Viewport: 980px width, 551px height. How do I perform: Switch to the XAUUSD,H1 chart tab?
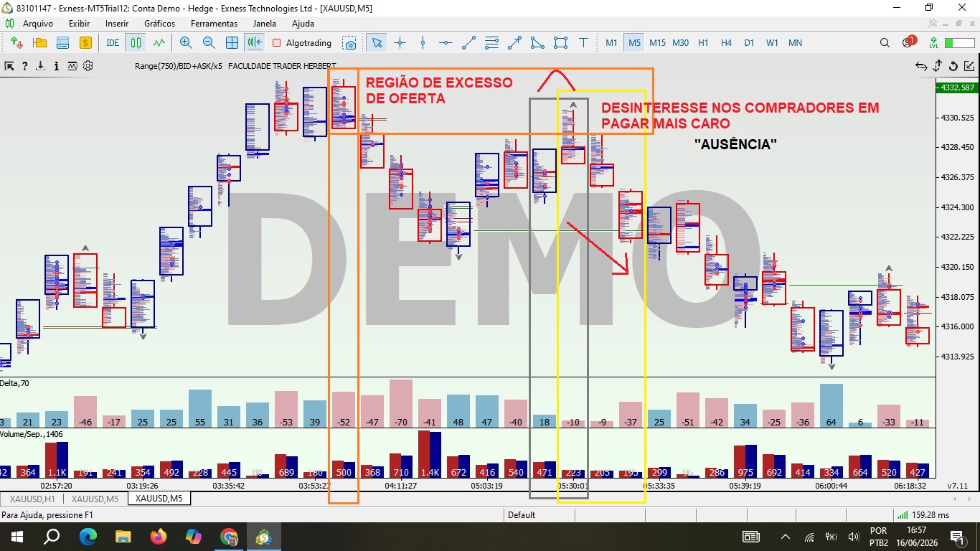(32, 499)
